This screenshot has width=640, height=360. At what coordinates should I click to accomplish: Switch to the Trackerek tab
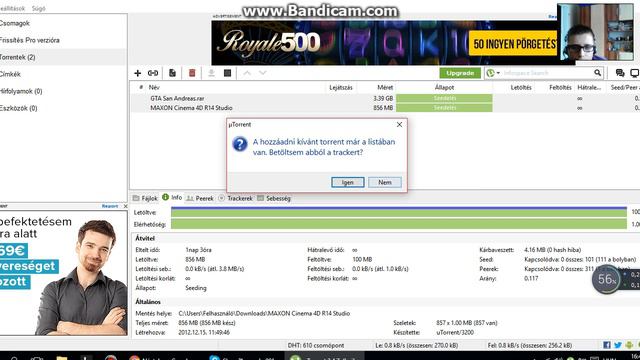coord(236,198)
